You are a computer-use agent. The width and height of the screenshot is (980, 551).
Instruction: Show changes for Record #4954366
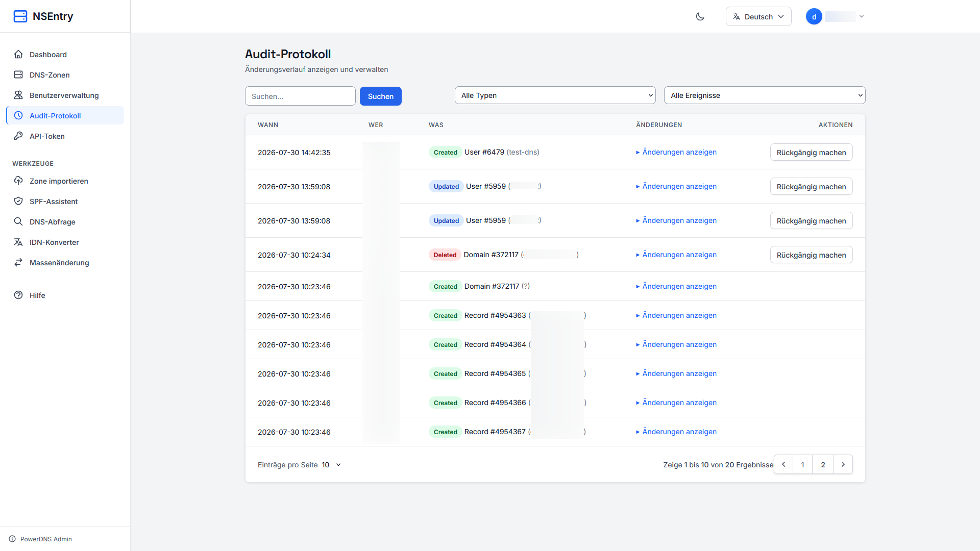(676, 403)
